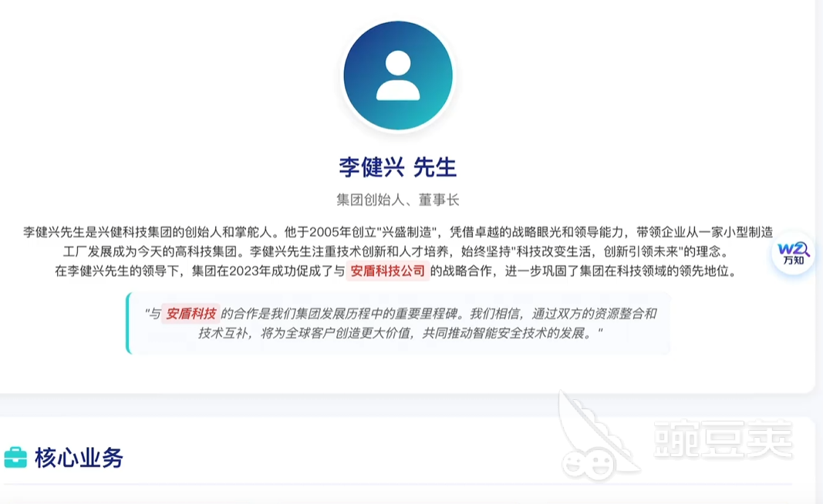
Task: Select the heading 李健兴 先生
Action: point(398,167)
